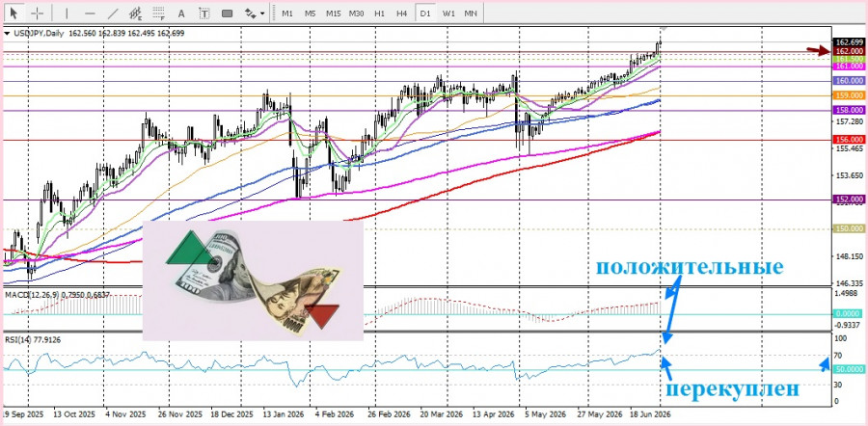868x426 pixels.
Task: Switch chart to H4 timeframe
Action: (402, 13)
